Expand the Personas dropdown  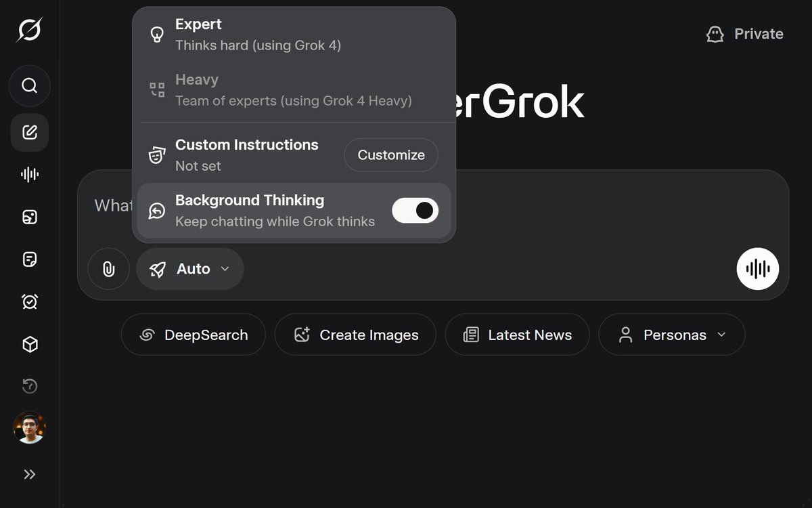point(672,335)
